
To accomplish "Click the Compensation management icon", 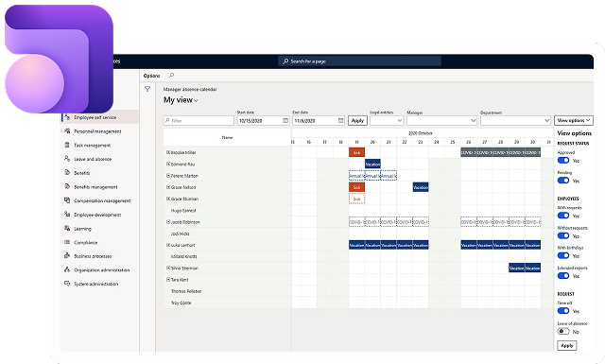I will [x=67, y=200].
